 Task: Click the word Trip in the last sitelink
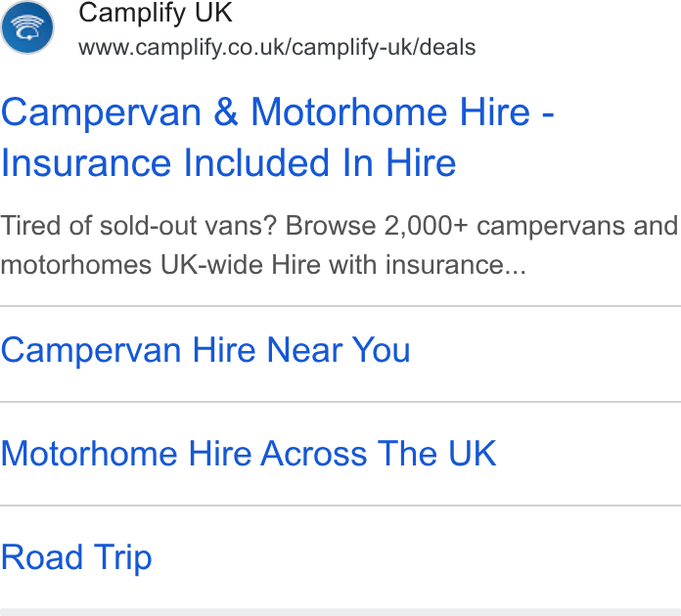point(123,558)
